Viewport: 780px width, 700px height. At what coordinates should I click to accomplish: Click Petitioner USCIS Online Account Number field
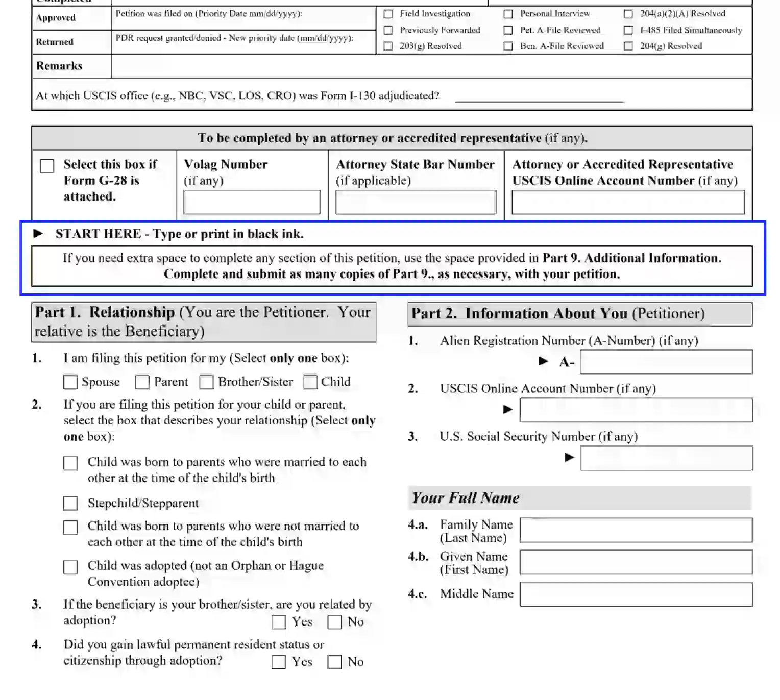[636, 410]
